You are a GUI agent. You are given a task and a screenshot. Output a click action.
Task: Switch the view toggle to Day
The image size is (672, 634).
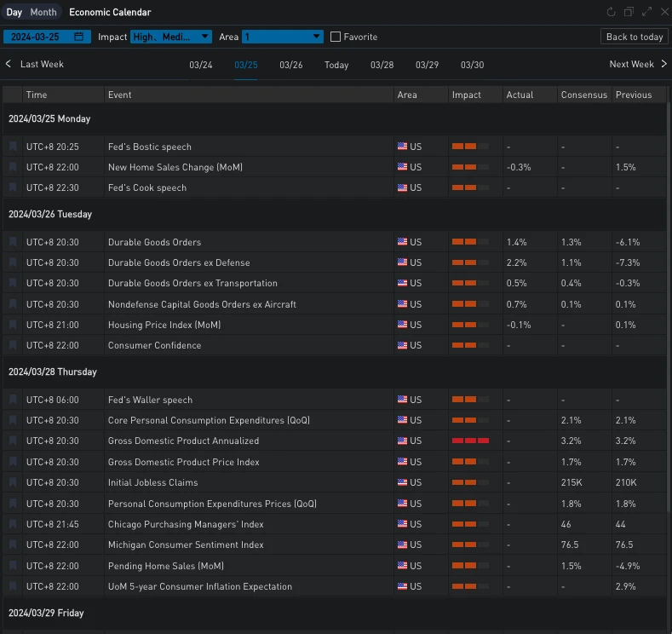click(x=14, y=12)
